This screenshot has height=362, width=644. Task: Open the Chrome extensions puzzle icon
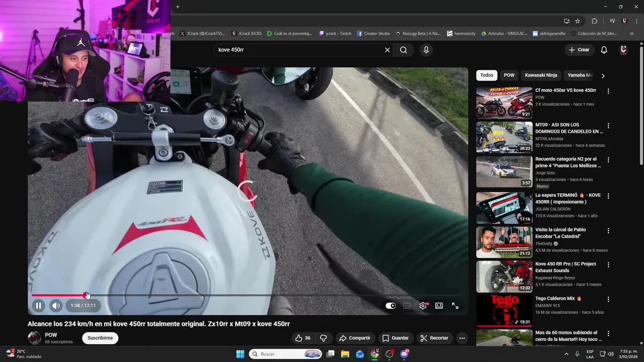tap(595, 21)
